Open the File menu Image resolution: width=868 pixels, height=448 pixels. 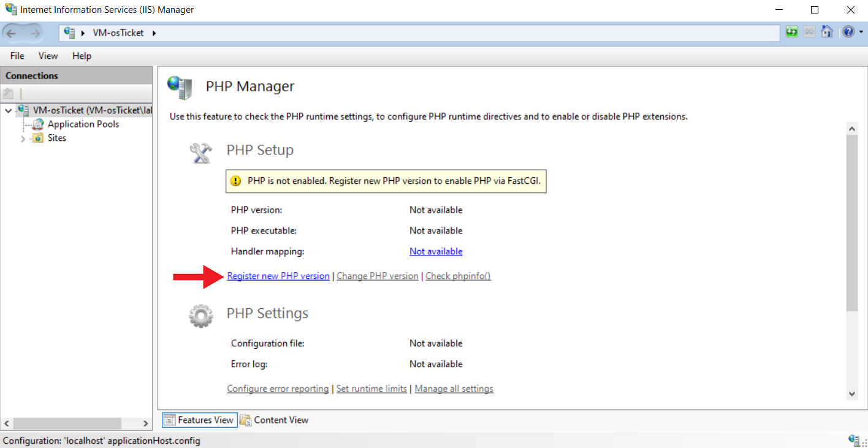[17, 56]
